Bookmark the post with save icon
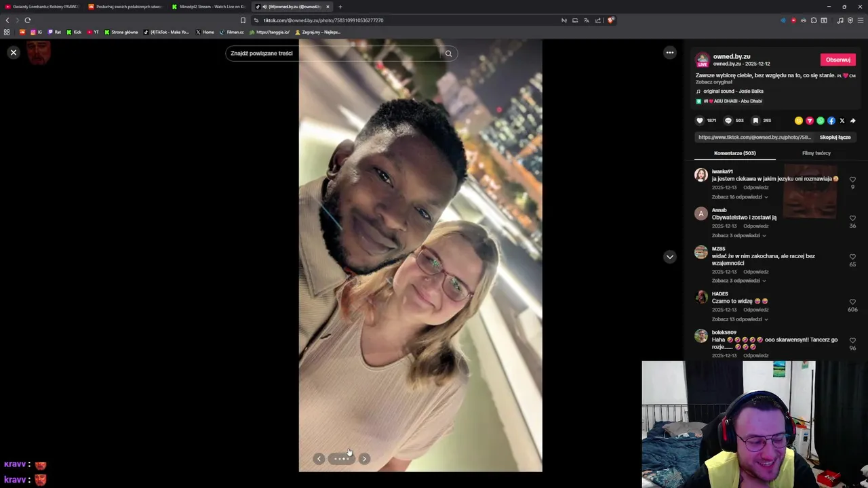Image resolution: width=868 pixels, height=488 pixels. click(755, 121)
